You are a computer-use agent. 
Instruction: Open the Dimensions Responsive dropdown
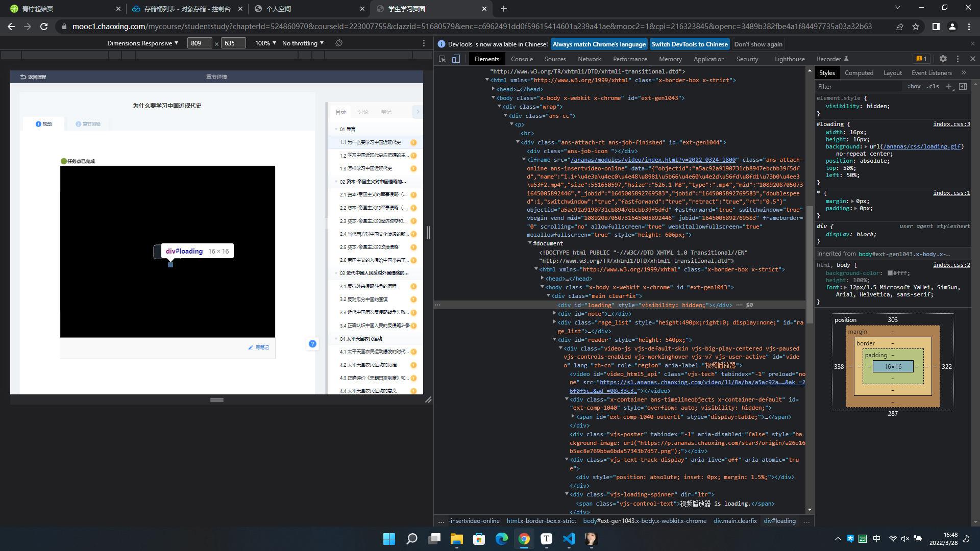tap(142, 43)
